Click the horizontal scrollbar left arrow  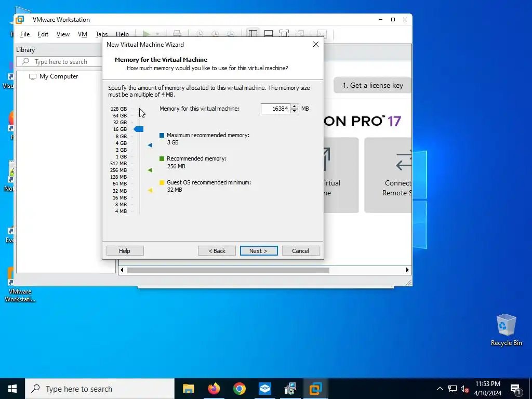[x=122, y=270]
